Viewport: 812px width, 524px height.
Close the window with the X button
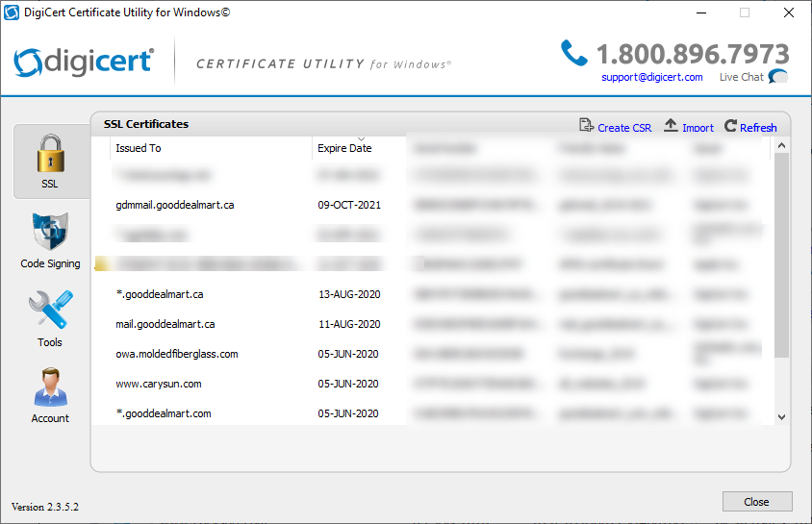click(x=789, y=12)
